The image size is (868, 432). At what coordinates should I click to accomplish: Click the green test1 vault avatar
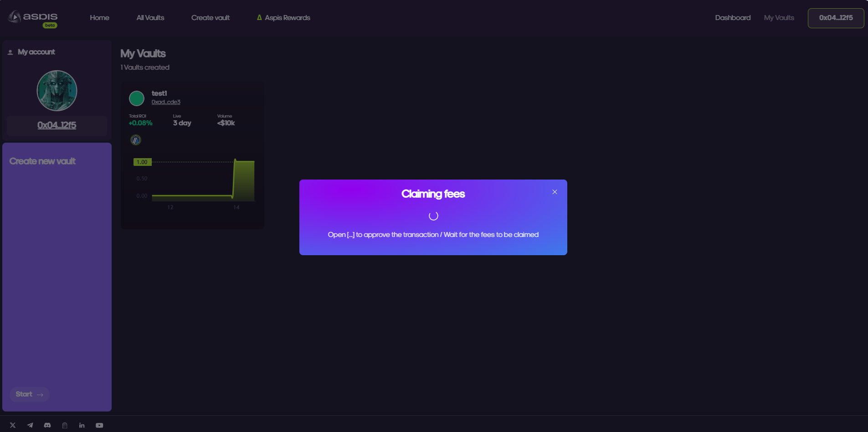click(137, 98)
